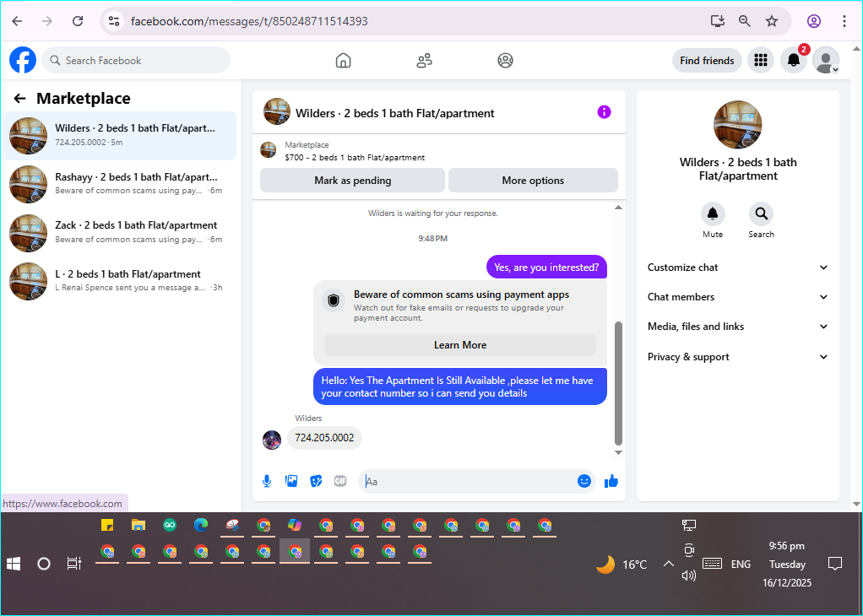Screen dimensions: 863x616
Task: Send a thumbs up like
Action: [x=611, y=481]
